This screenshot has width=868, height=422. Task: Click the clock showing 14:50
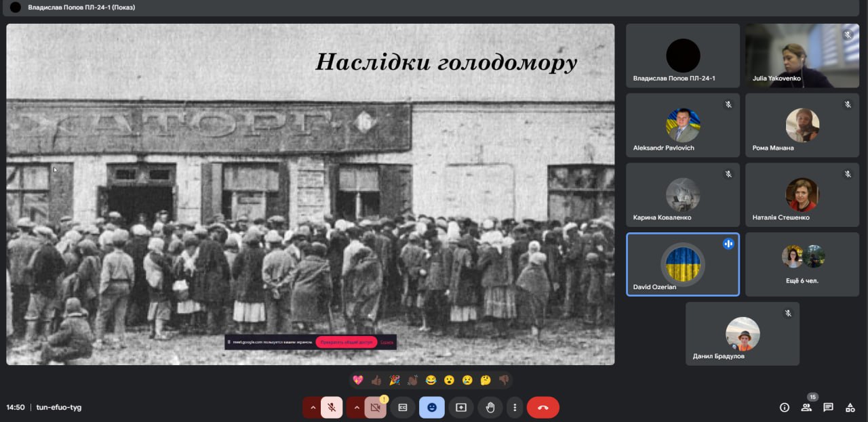16,407
